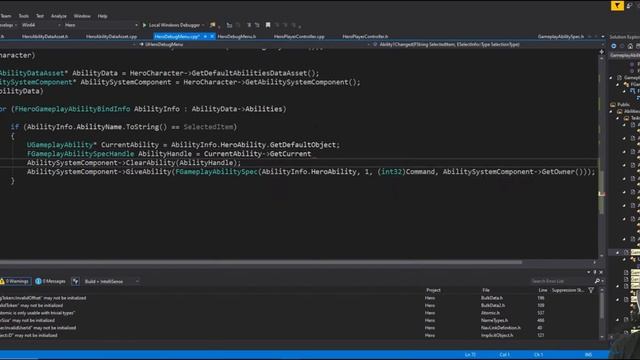640x360 pixels.
Task: Expand Local Windows Debugger options arrow
Action: click(203, 25)
